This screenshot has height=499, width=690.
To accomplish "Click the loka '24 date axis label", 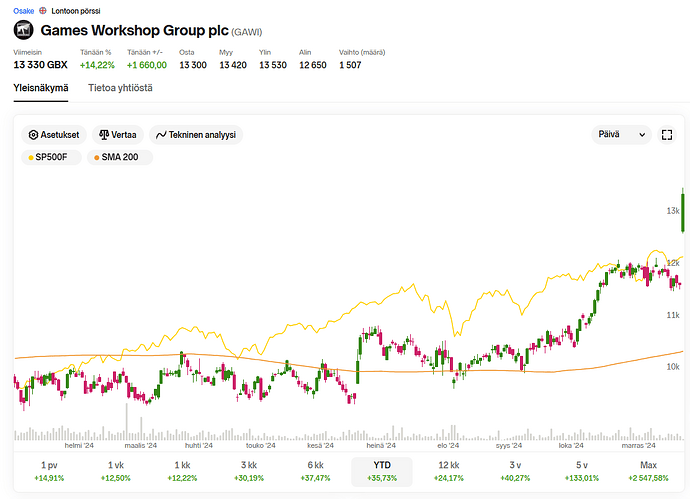I will tap(571, 445).
